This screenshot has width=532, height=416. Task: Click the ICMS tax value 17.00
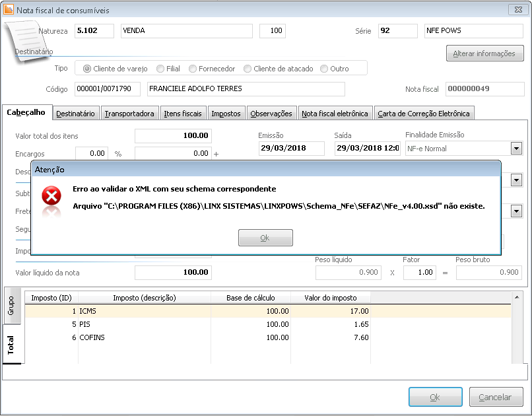(x=359, y=311)
